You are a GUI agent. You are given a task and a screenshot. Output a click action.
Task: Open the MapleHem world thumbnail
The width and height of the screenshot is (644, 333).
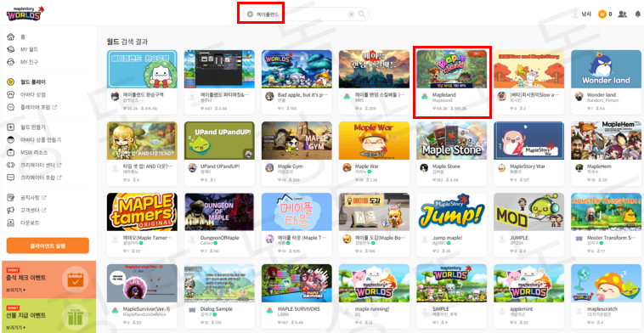(x=607, y=140)
